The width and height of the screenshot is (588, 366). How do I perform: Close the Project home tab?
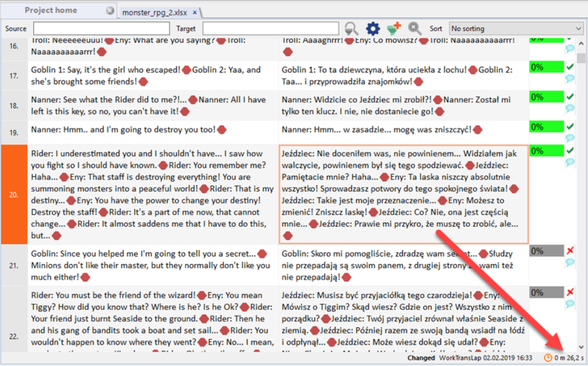click(x=110, y=11)
